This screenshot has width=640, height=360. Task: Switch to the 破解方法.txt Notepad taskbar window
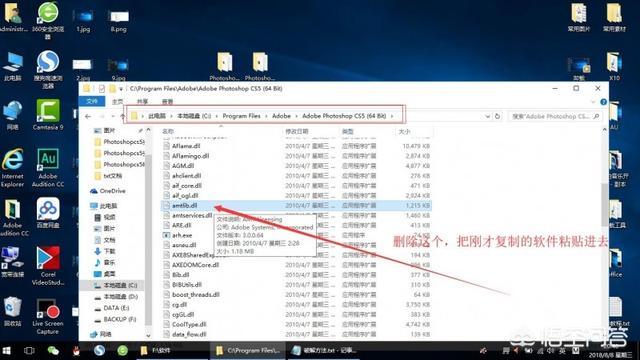pyautogui.click(x=325, y=351)
